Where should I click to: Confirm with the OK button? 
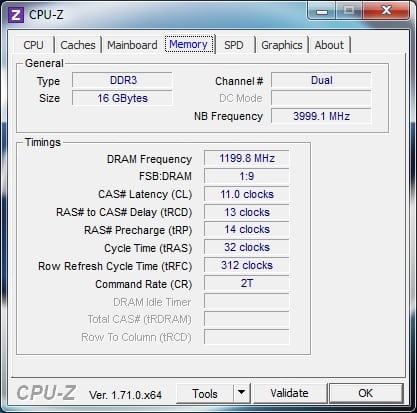click(x=366, y=393)
